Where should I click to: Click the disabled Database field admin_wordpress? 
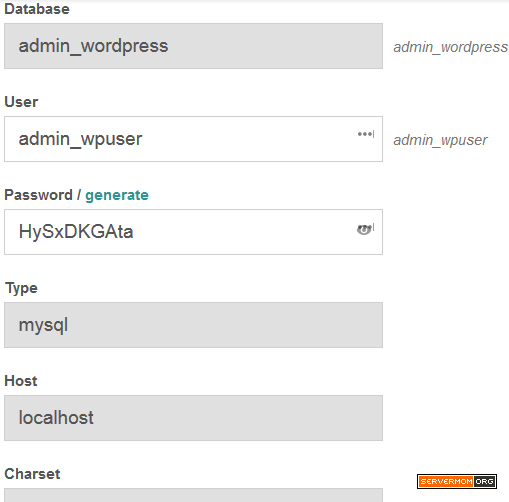coord(193,46)
